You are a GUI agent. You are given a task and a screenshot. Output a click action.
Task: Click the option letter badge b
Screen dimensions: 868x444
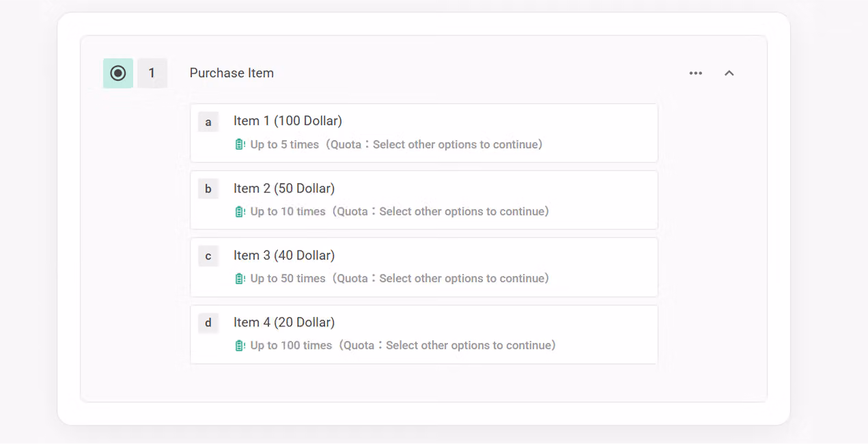click(x=208, y=189)
